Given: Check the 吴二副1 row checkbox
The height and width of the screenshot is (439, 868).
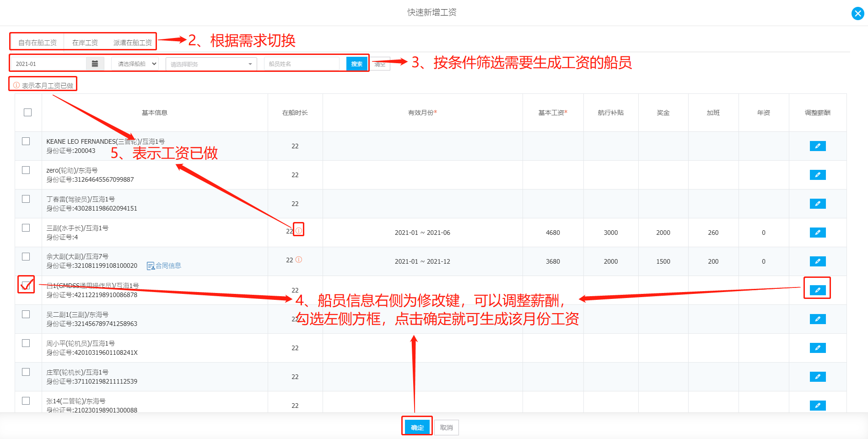Looking at the screenshot, I should pos(26,314).
